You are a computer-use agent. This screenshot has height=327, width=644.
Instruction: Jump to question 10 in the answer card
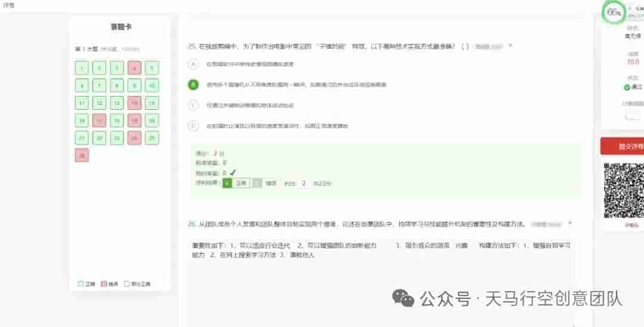pyautogui.click(x=152, y=85)
